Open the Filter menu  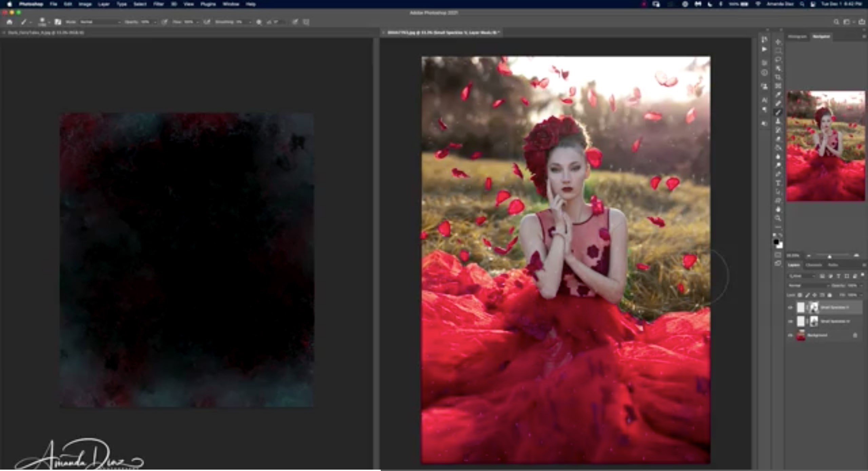(158, 4)
